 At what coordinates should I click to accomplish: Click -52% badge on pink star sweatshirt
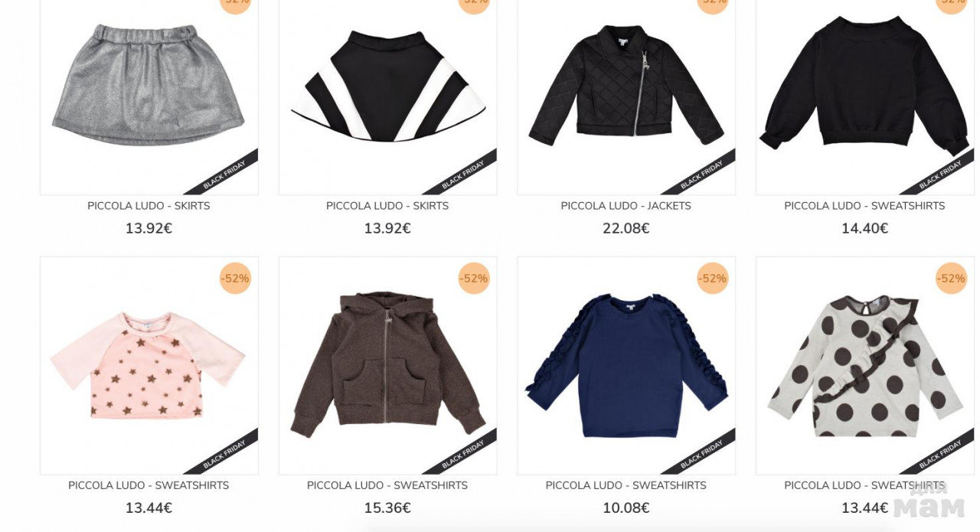[x=235, y=279]
